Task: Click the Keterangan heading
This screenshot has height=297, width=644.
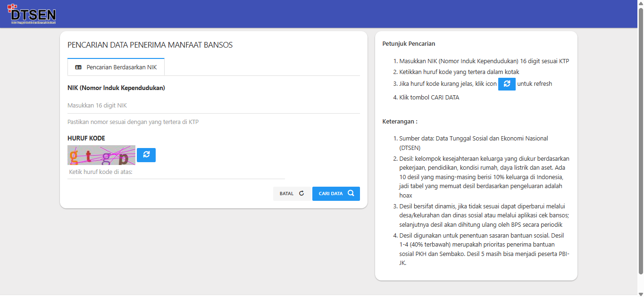Action: pyautogui.click(x=400, y=122)
